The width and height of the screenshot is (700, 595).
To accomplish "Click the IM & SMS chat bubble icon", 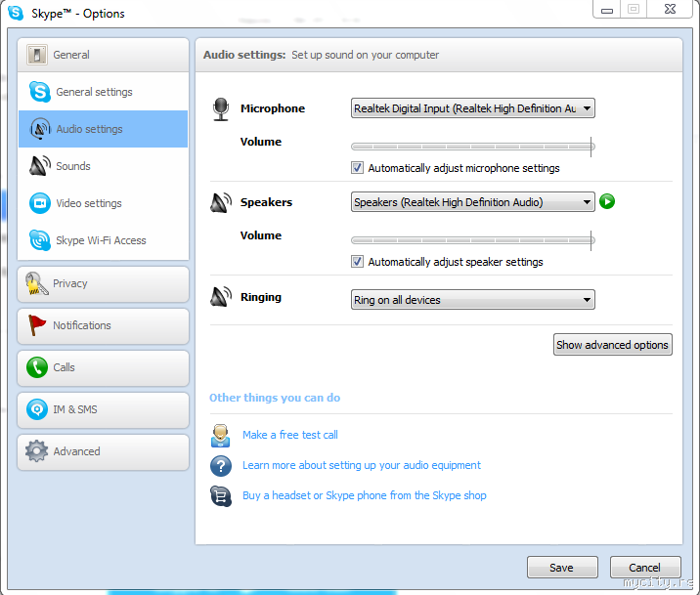I will pyautogui.click(x=36, y=409).
